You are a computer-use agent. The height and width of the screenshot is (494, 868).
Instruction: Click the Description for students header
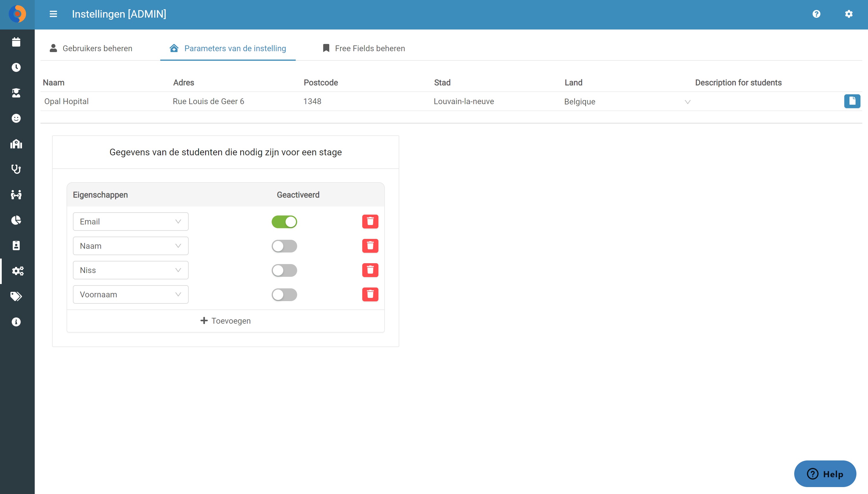pos(738,83)
